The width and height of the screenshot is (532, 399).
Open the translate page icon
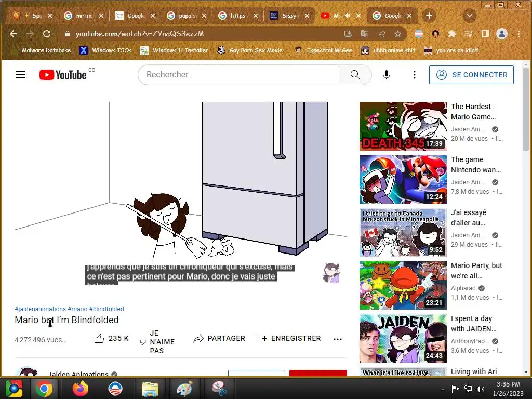pos(365,34)
